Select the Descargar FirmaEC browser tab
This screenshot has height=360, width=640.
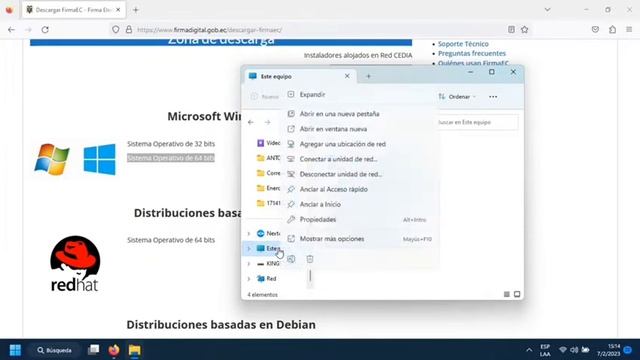[74, 10]
